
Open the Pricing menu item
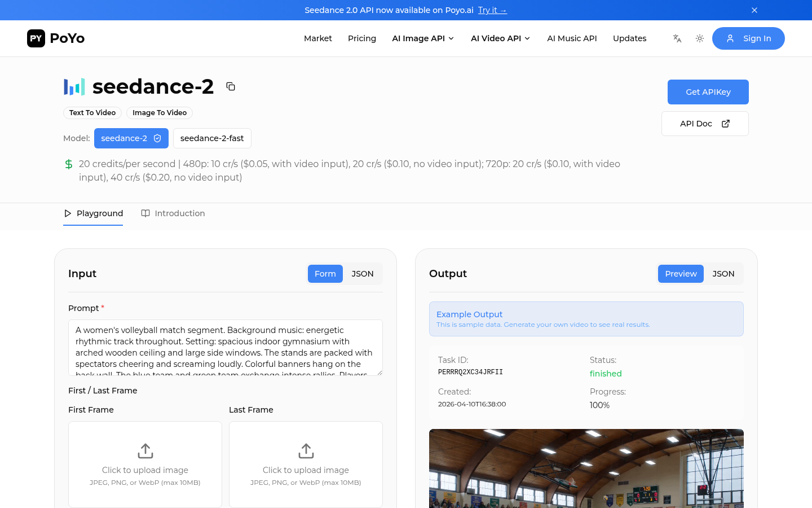pos(362,38)
